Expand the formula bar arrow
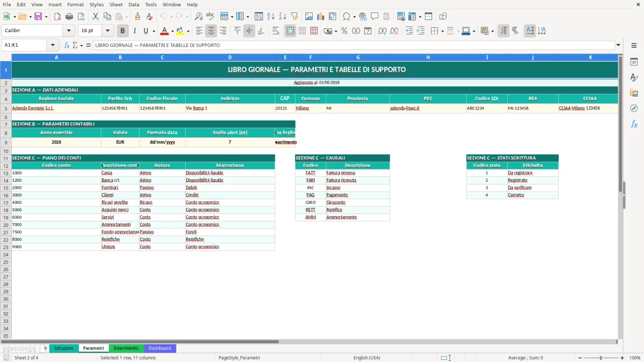 pyautogui.click(x=618, y=45)
